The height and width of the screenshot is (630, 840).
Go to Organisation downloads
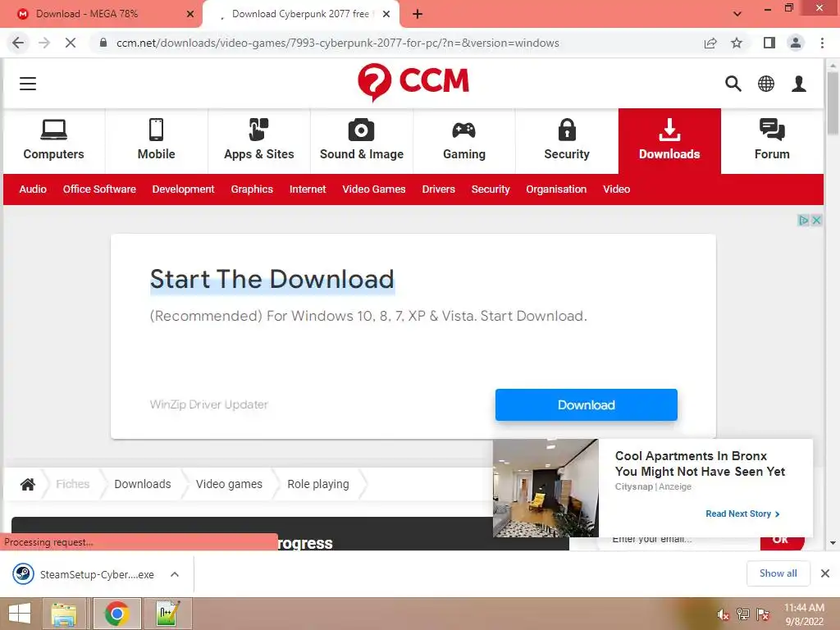click(x=556, y=189)
